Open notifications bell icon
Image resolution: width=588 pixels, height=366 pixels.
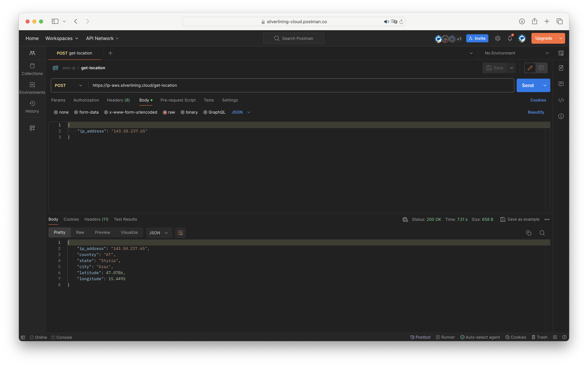click(x=510, y=38)
